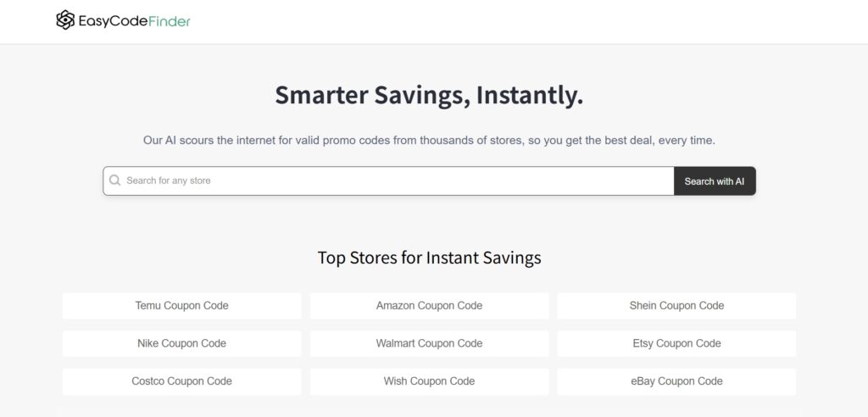The image size is (868, 417).
Task: Click the AI promo codes description text
Action: pyautogui.click(x=429, y=140)
